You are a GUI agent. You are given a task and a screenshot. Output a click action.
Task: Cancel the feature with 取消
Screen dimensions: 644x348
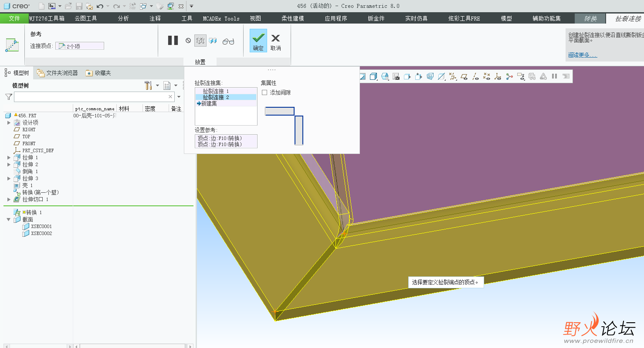pos(276,42)
